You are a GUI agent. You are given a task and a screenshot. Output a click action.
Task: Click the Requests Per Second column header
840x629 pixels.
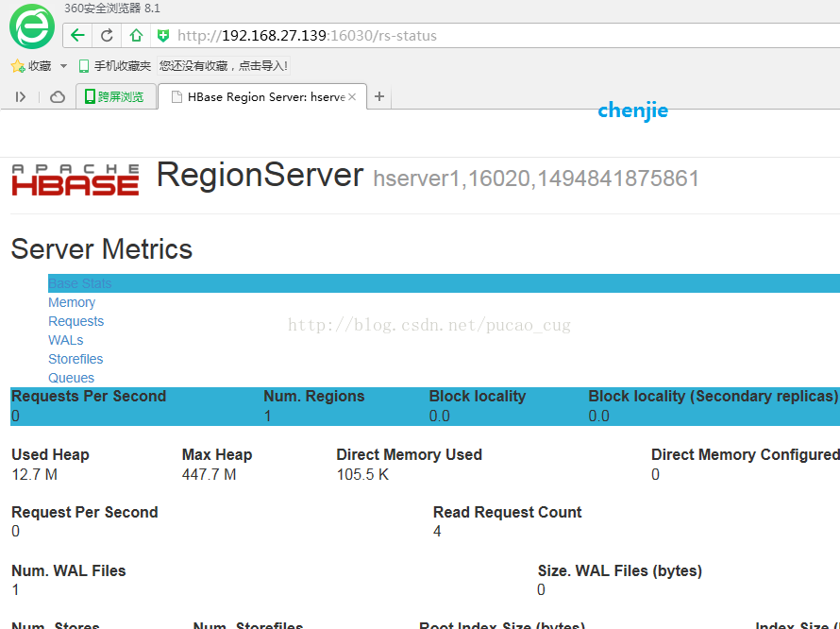pos(89,397)
